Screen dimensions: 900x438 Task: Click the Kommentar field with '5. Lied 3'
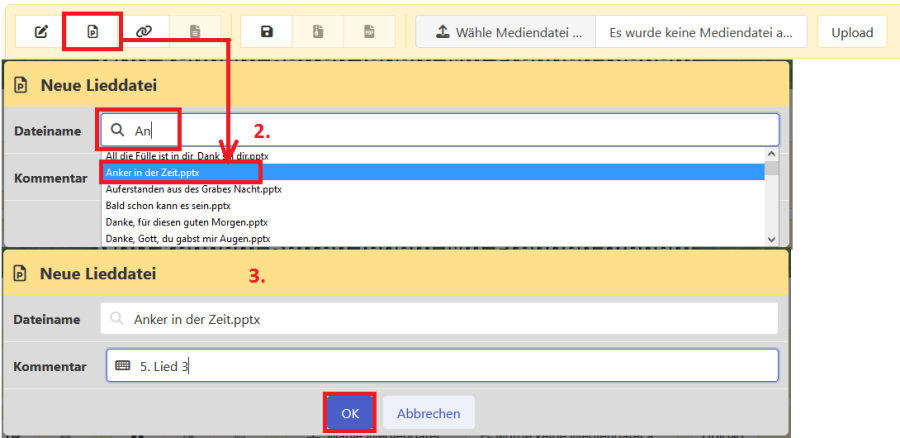440,366
